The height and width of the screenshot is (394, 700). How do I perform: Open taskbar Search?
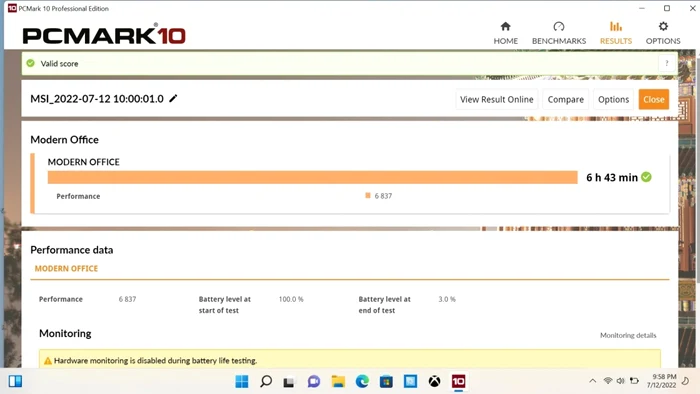click(266, 381)
